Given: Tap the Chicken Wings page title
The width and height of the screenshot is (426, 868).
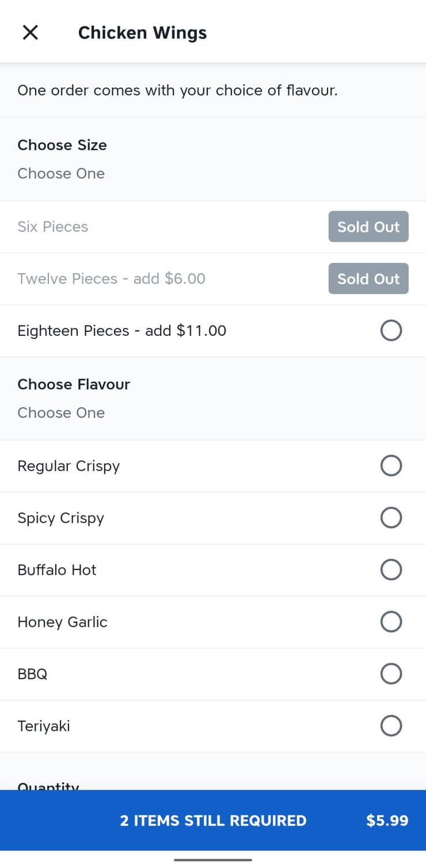Looking at the screenshot, I should click(143, 33).
